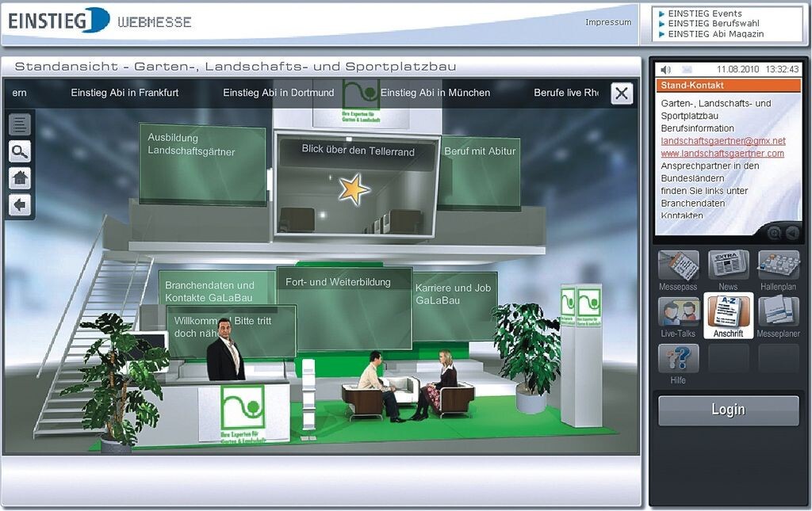This screenshot has height=511, width=812.
Task: Open the Hilfe question mark icon
Action: tap(678, 360)
